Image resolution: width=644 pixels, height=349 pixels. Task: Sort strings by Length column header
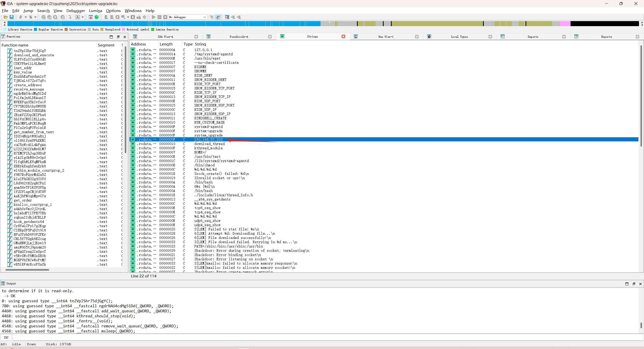tap(166, 44)
